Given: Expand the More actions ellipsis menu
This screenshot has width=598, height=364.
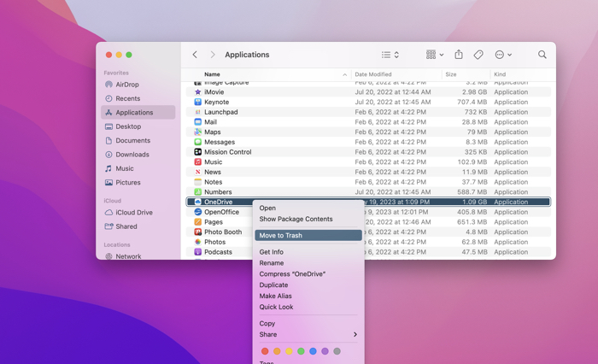Looking at the screenshot, I should pyautogui.click(x=503, y=55).
